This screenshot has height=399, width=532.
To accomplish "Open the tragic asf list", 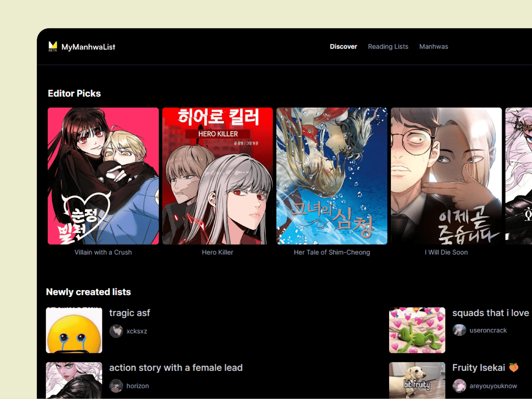I will 129,313.
